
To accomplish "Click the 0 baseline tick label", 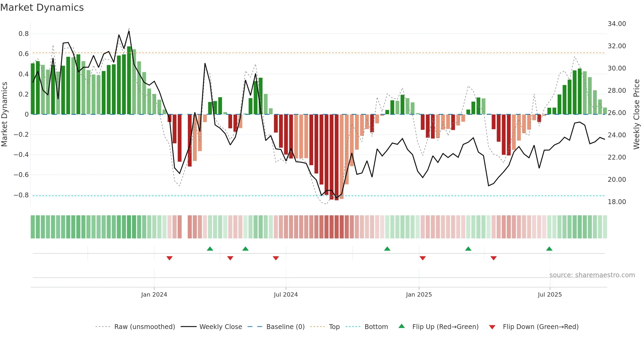I will [x=27, y=114].
